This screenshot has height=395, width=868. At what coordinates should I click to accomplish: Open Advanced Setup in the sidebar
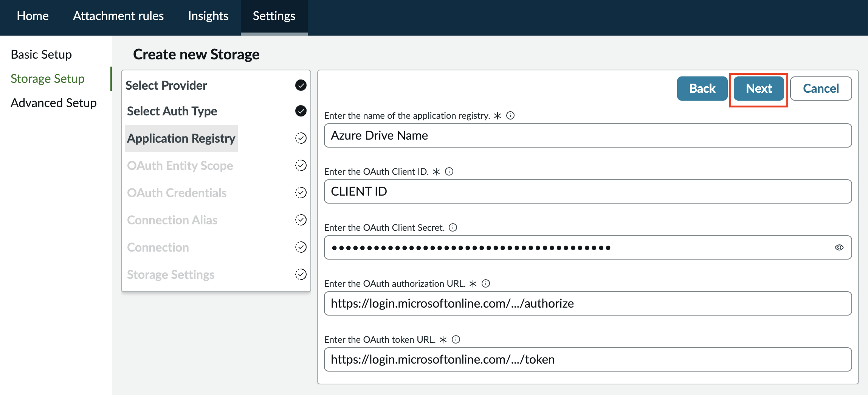tap(54, 103)
